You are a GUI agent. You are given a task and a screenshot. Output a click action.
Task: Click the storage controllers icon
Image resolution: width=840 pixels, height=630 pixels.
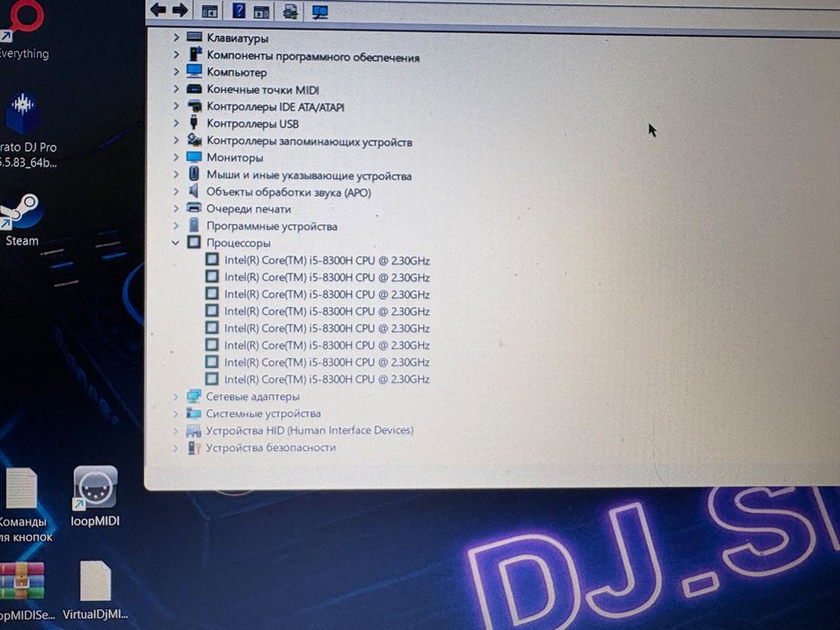point(194,139)
